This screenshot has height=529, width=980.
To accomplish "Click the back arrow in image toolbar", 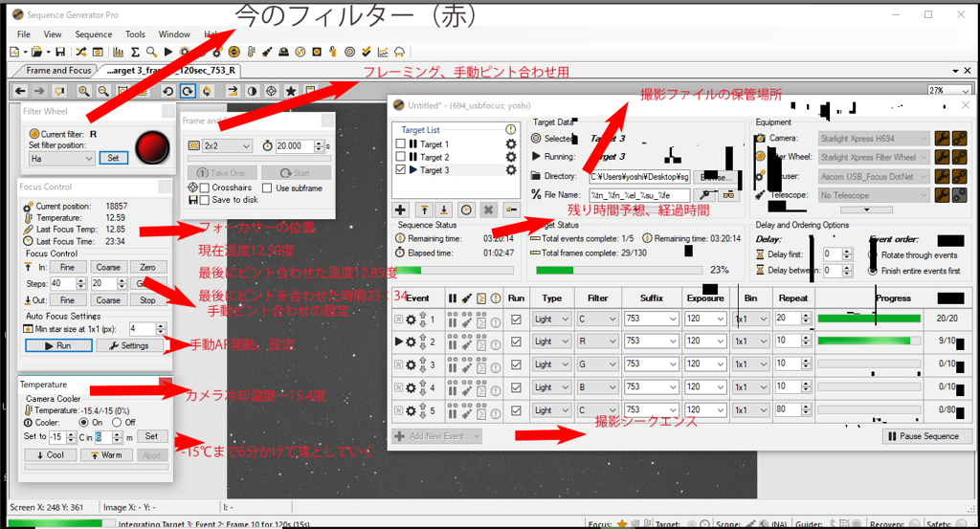I will tap(20, 91).
